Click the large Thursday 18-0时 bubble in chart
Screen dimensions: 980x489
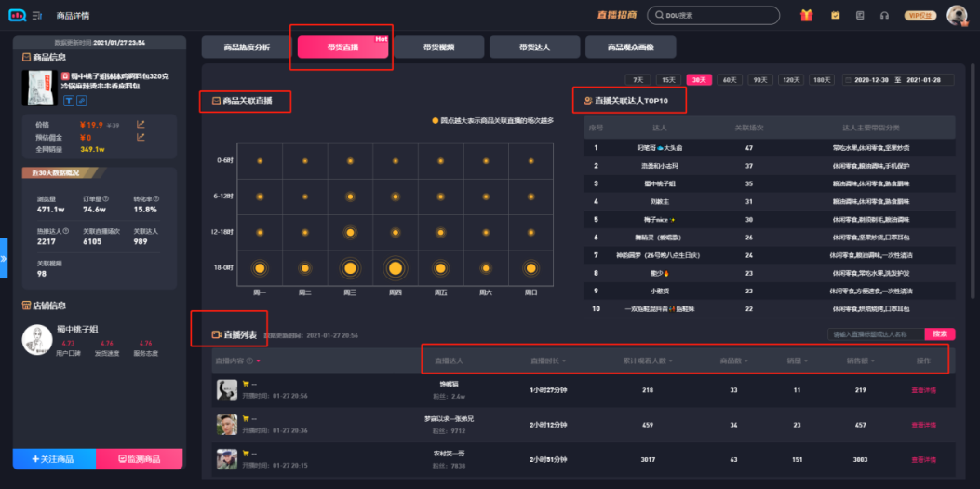[x=396, y=268]
